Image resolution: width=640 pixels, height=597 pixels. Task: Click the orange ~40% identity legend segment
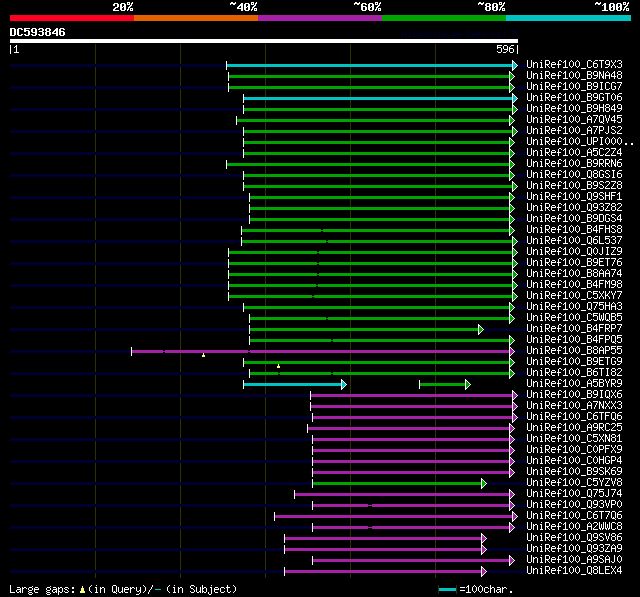click(196, 18)
